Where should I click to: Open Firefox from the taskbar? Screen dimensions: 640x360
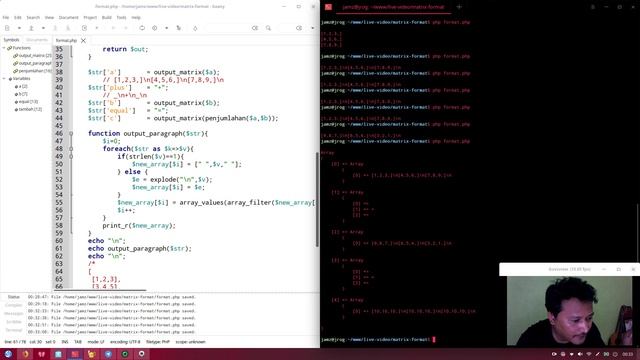pos(25,354)
